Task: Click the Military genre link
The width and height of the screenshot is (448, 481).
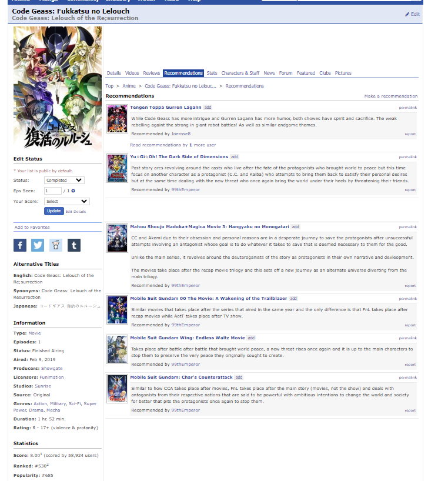Action: click(x=58, y=403)
